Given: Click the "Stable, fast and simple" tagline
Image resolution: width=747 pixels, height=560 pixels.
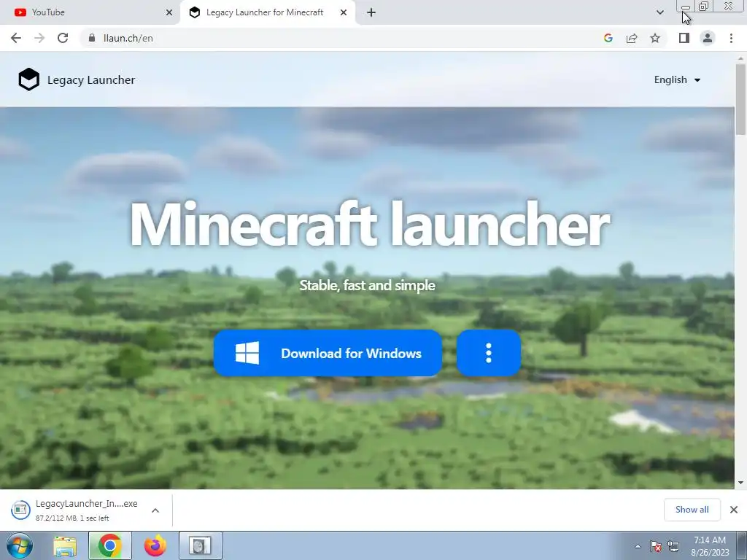Looking at the screenshot, I should click(x=368, y=285).
